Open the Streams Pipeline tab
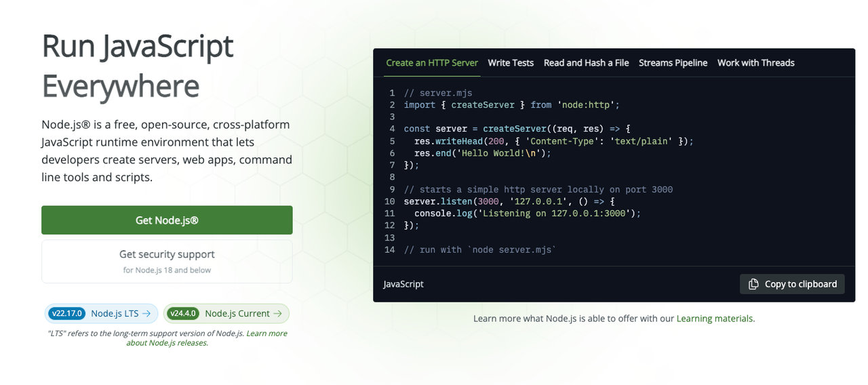 [673, 63]
